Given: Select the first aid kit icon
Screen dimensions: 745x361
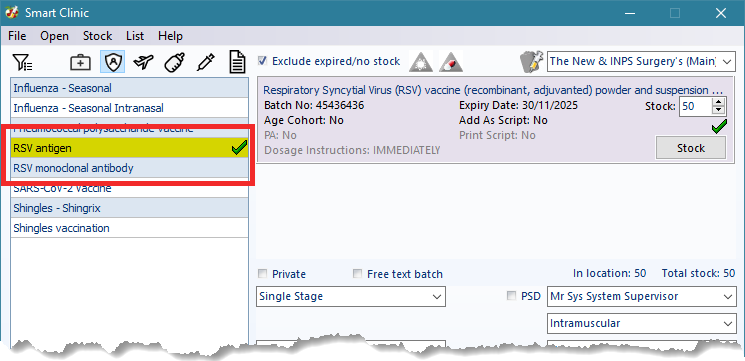Looking at the screenshot, I should pos(80,62).
